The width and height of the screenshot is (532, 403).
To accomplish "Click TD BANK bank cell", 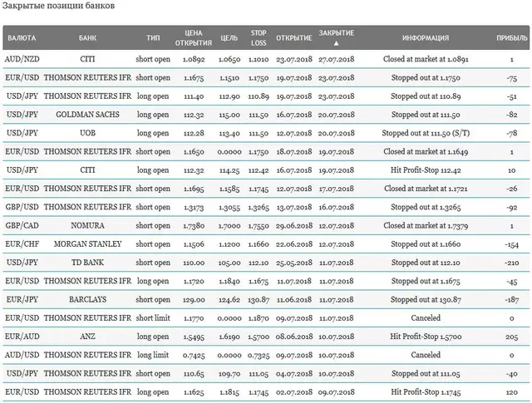I will (87, 263).
